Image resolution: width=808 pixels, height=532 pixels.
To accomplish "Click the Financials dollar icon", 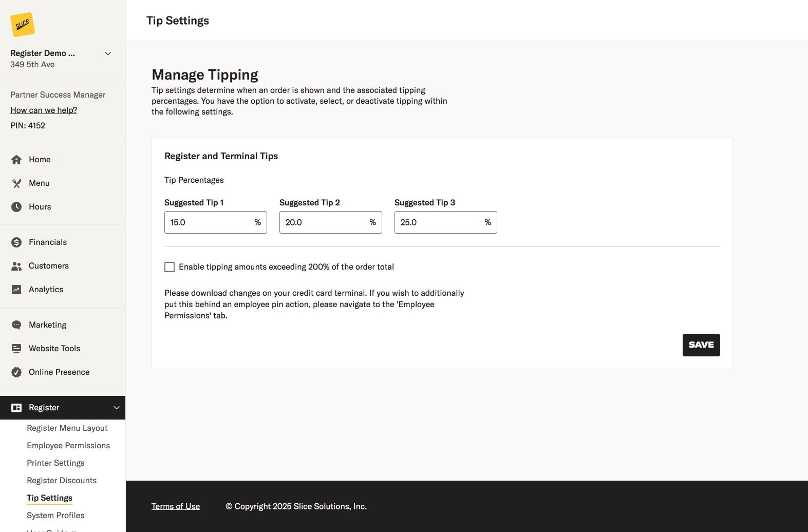I will [x=16, y=242].
